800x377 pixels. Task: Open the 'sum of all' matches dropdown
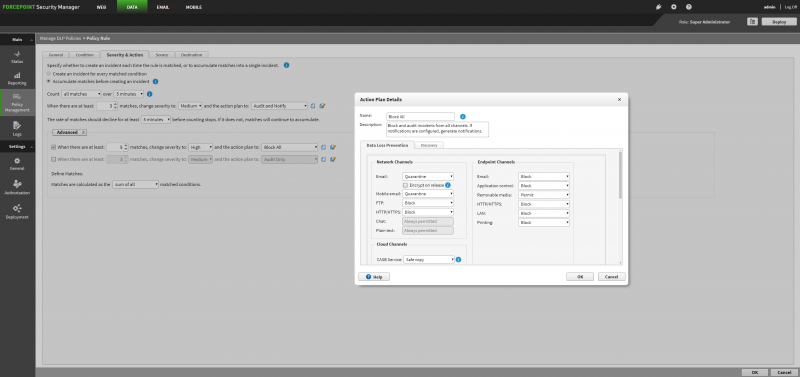pyautogui.click(x=136, y=184)
